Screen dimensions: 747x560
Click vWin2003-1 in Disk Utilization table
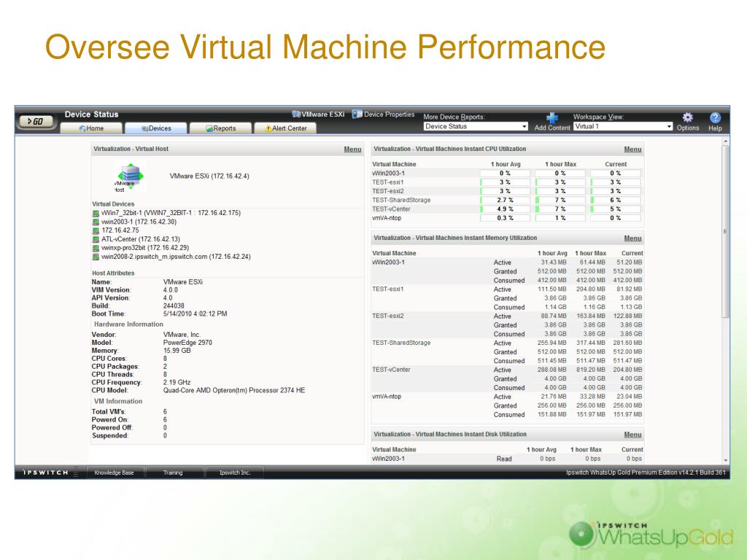(x=388, y=459)
